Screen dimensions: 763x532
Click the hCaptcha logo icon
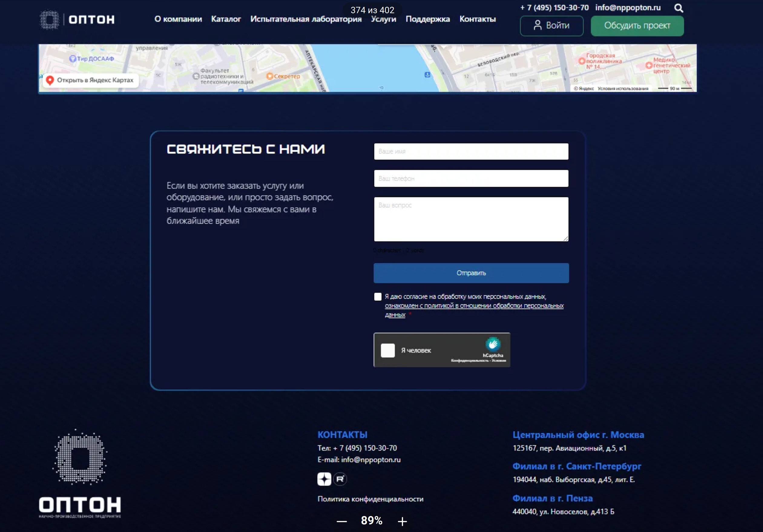[x=493, y=344]
